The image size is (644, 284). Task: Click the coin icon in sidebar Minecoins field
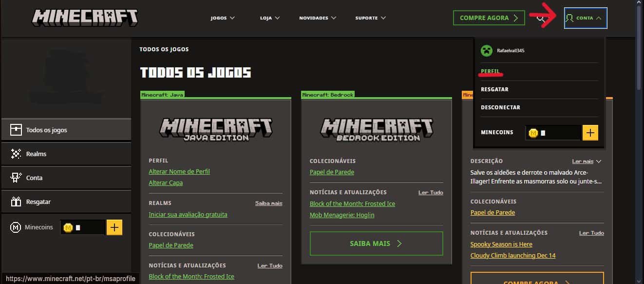pyautogui.click(x=68, y=227)
